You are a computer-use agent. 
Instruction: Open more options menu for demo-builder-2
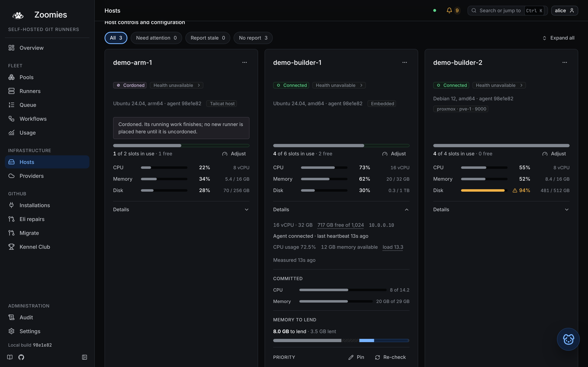coord(565,62)
